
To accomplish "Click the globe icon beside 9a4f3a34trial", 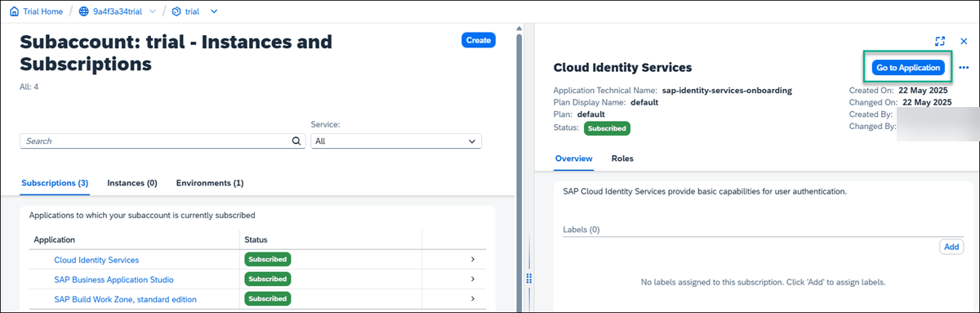I will [x=84, y=11].
